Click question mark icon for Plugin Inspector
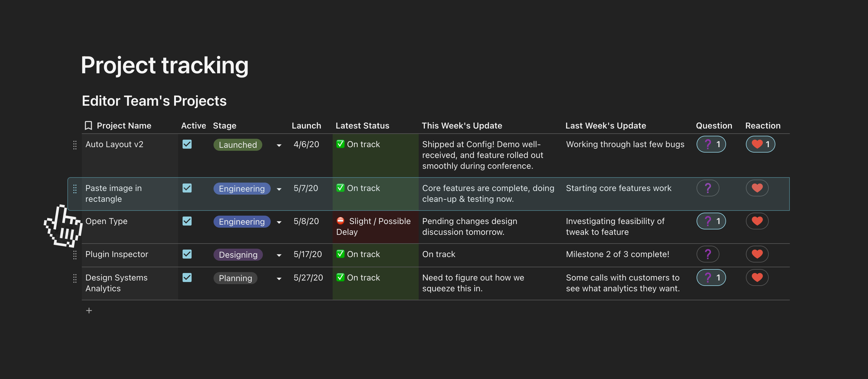 coord(708,254)
